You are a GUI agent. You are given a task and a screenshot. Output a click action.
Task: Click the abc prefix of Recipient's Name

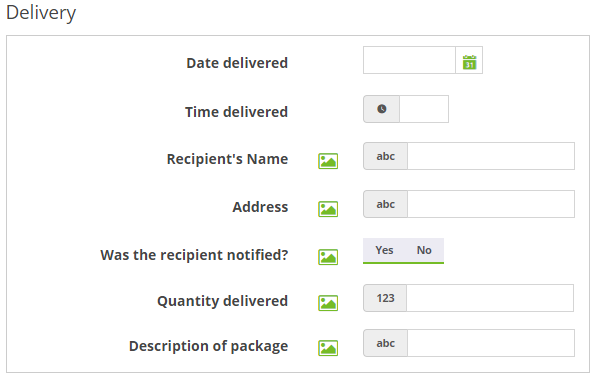coord(385,156)
